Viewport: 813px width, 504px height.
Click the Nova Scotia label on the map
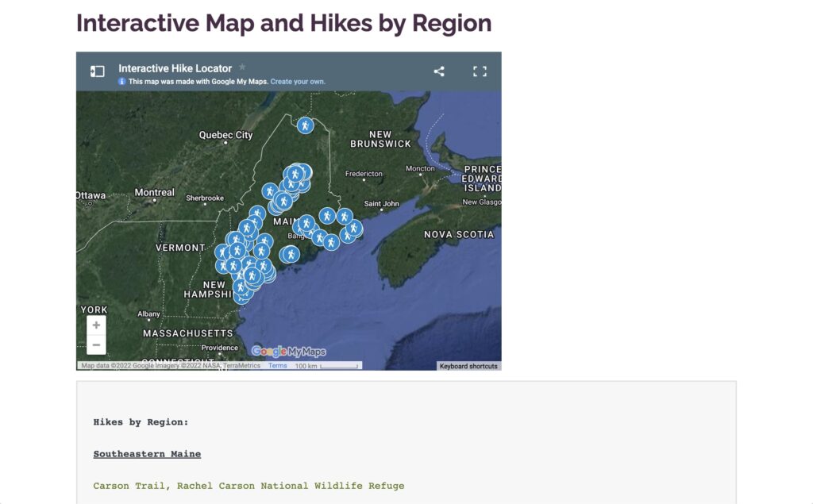tap(458, 234)
